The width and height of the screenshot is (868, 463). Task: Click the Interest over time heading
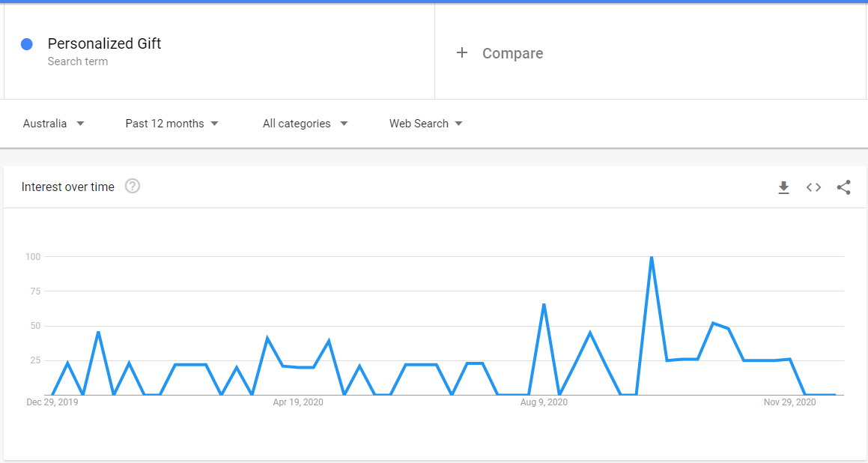click(x=68, y=187)
